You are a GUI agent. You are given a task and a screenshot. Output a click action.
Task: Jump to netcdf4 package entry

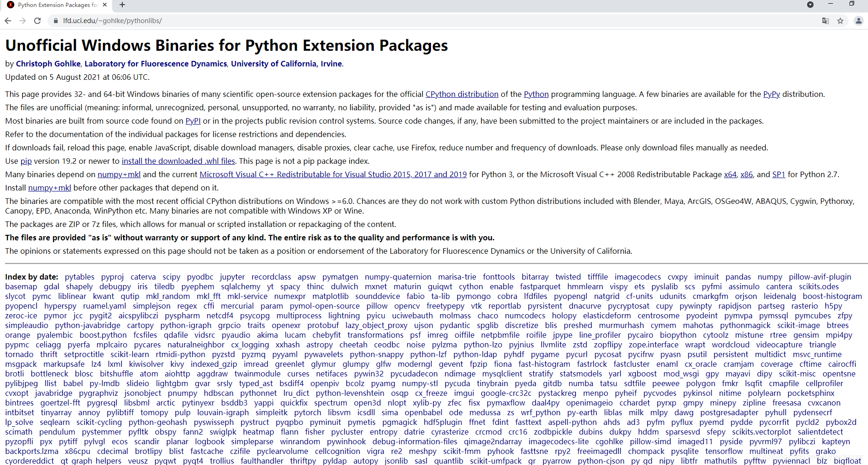coord(220,316)
